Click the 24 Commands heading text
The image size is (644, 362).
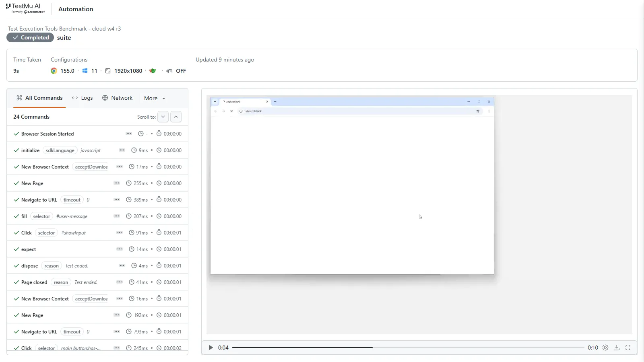[31, 117]
